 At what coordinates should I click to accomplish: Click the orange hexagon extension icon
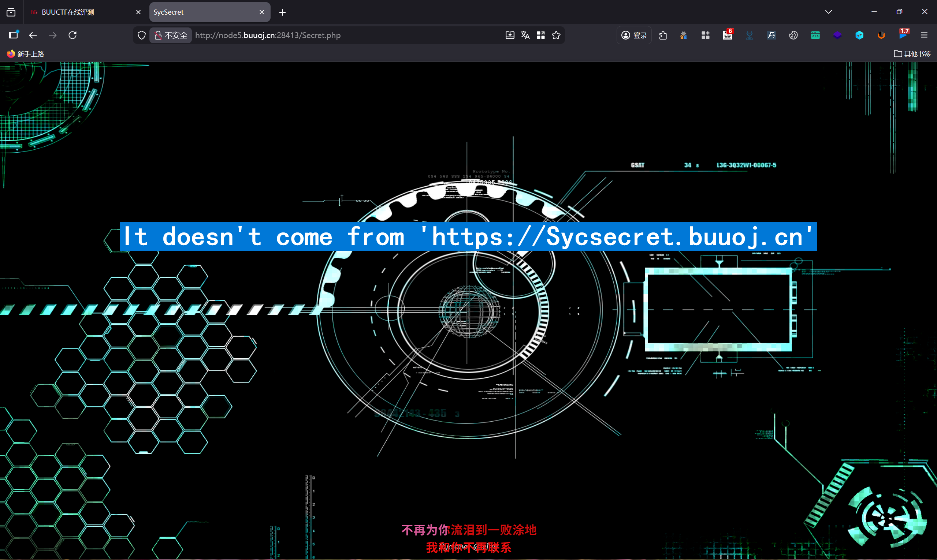tap(881, 35)
